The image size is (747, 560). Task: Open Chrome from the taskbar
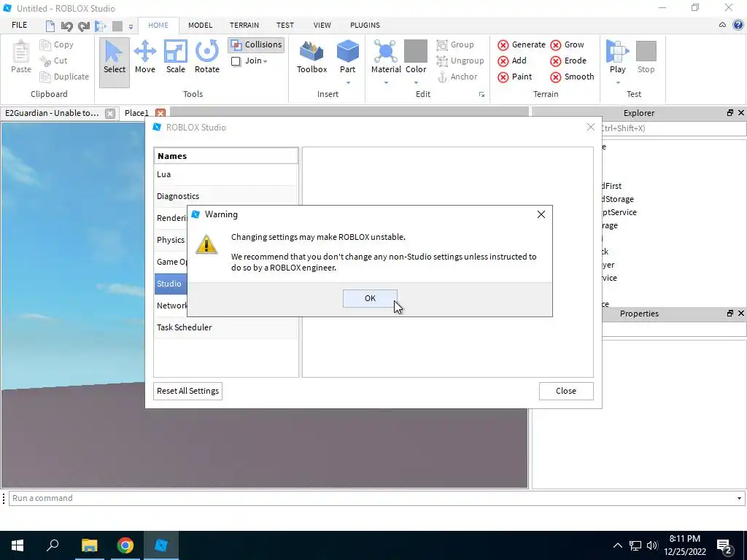pyautogui.click(x=125, y=545)
